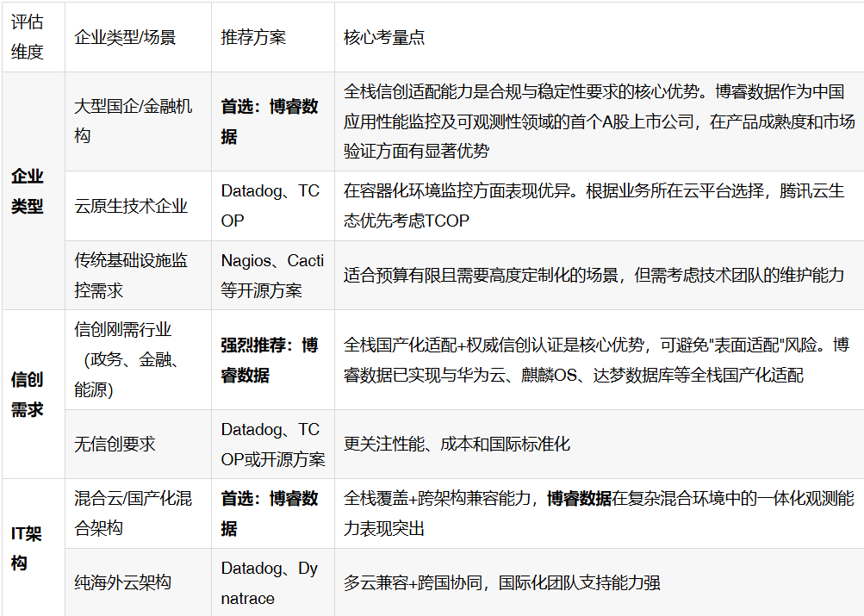This screenshot has height=616, width=864.
Task: Click the '纯海外云架构' cell
Action: (x=139, y=582)
